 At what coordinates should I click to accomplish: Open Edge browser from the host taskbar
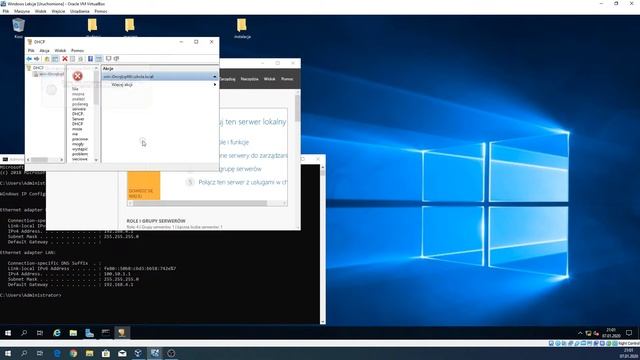[57, 353]
